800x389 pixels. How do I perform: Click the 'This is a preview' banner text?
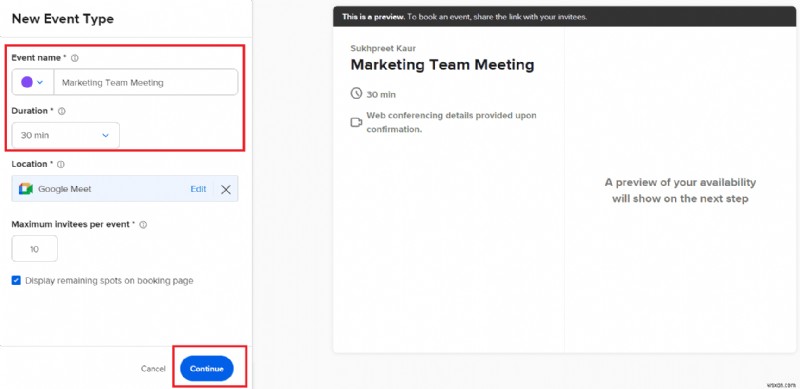click(x=465, y=17)
